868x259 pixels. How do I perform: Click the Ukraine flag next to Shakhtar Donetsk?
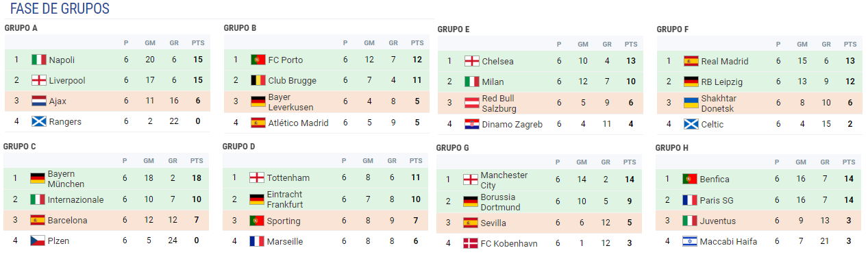(691, 103)
